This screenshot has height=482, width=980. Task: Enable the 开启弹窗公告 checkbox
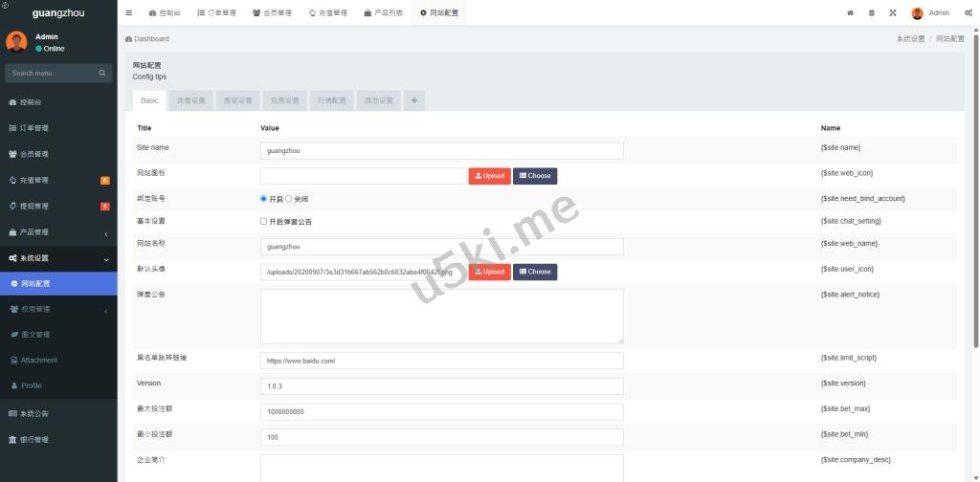(x=264, y=221)
